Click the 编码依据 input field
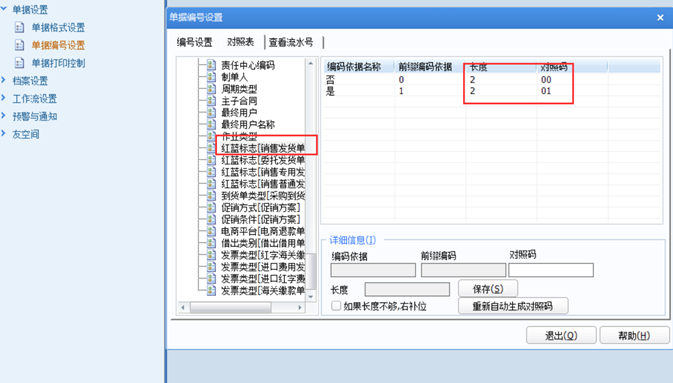This screenshot has height=383, width=673. point(373,270)
